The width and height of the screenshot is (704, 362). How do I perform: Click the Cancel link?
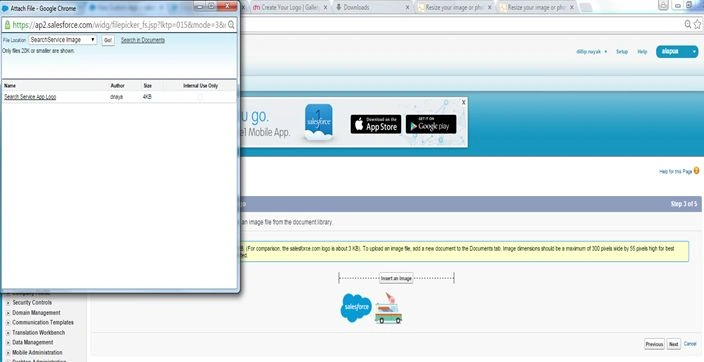[x=690, y=344]
